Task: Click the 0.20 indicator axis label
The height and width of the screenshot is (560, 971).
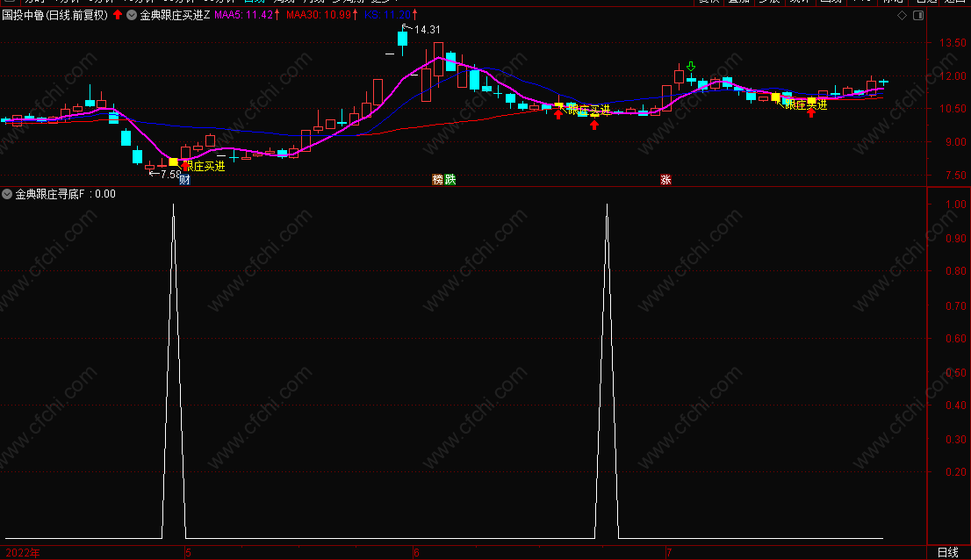Action: click(x=955, y=471)
